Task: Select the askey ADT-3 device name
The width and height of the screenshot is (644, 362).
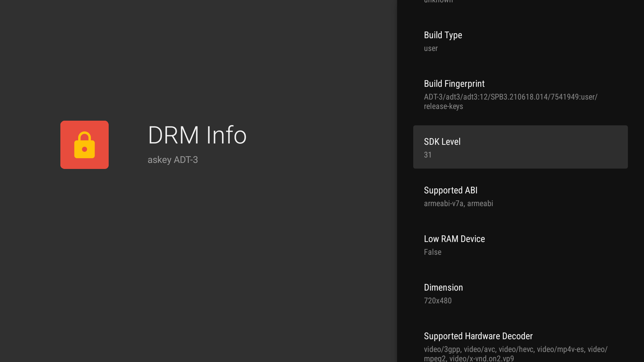Action: tap(172, 160)
